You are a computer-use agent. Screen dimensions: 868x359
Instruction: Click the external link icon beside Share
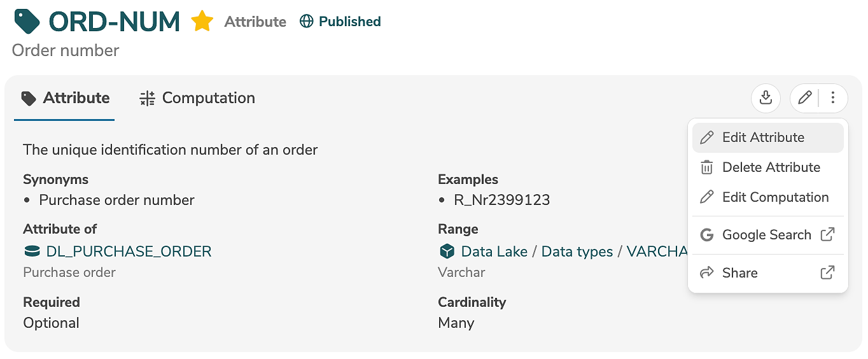(x=827, y=272)
